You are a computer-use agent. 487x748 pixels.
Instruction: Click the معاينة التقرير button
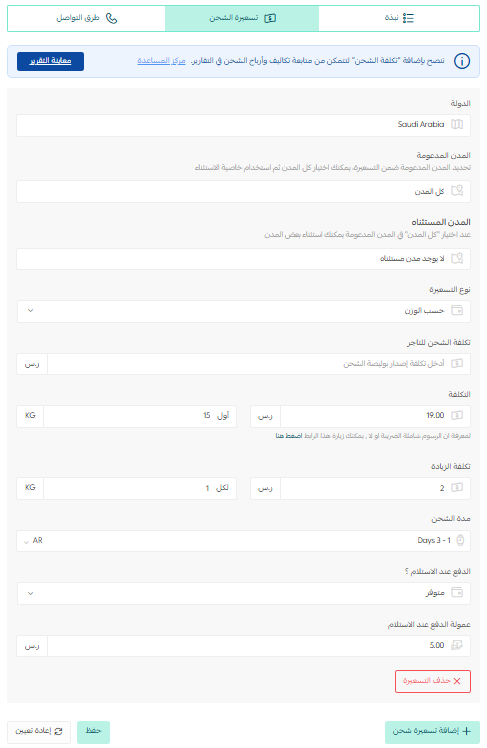coord(51,61)
